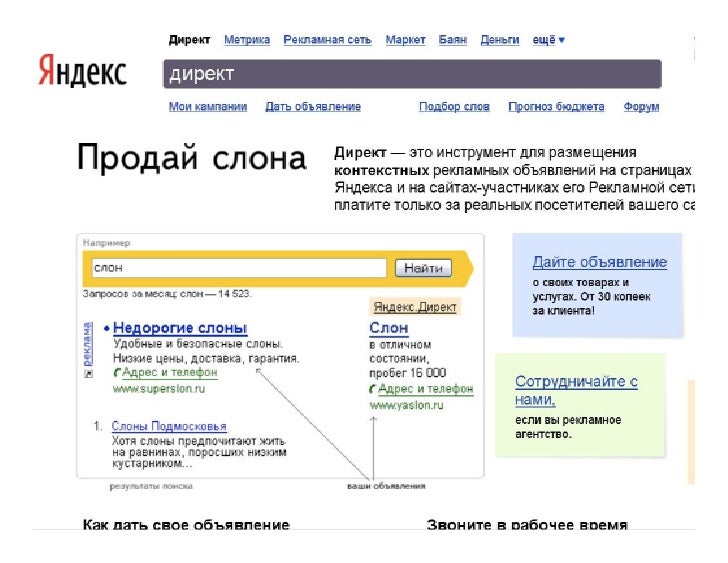Click the директ header bar
The image size is (728, 563).
(412, 74)
